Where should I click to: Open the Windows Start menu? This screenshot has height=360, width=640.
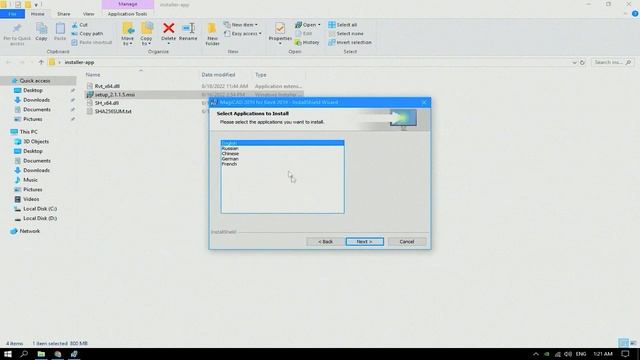point(8,354)
